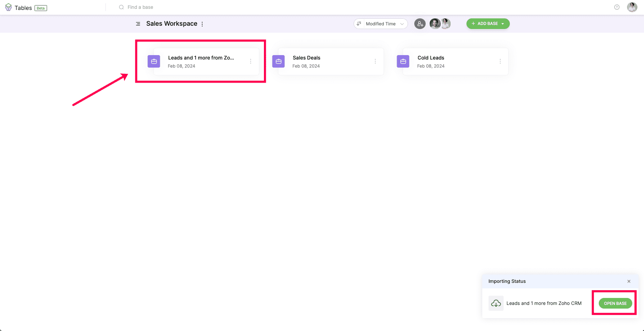Click the Cold Leads base icon
The image size is (644, 331).
pos(403,61)
